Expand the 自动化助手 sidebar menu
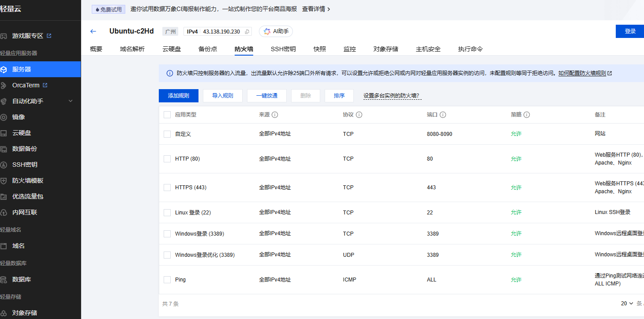This screenshot has width=644, height=319. coord(26,101)
